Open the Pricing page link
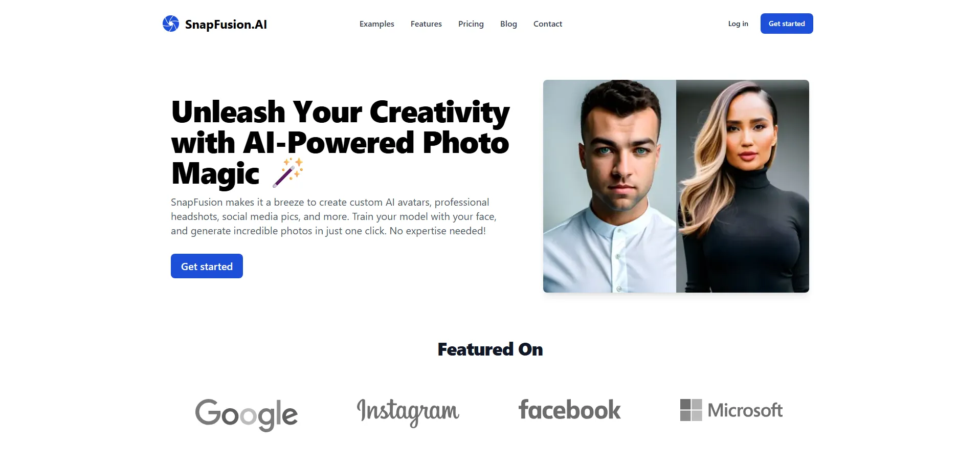This screenshot has width=980, height=465. click(471, 24)
